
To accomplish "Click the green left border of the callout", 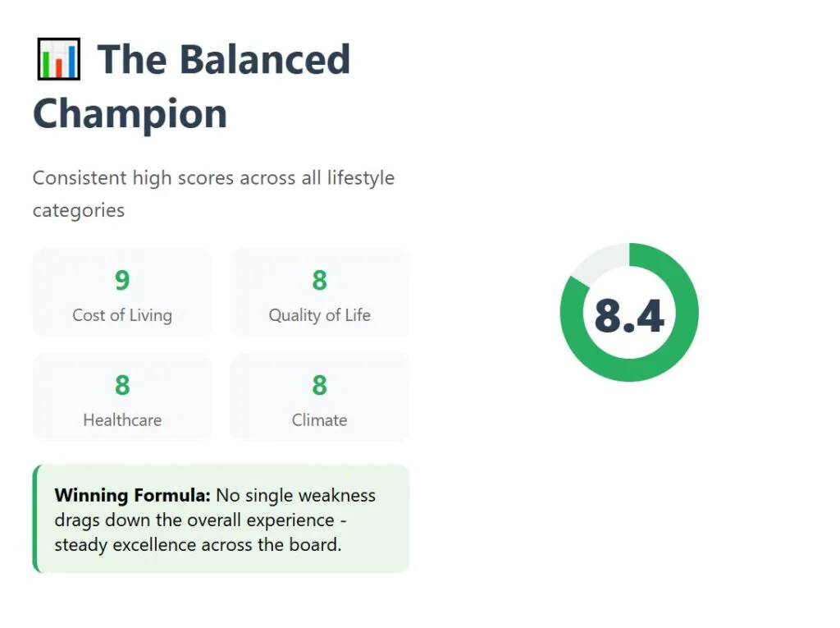I will click(x=35, y=519).
